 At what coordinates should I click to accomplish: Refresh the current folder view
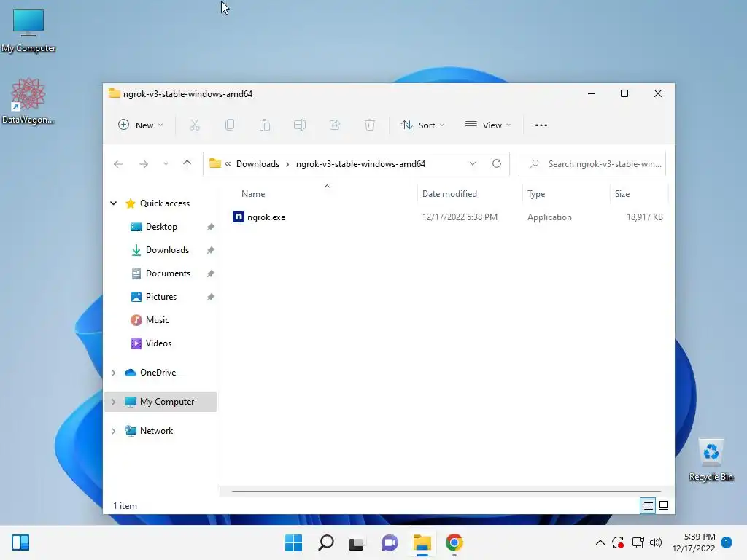(496, 164)
